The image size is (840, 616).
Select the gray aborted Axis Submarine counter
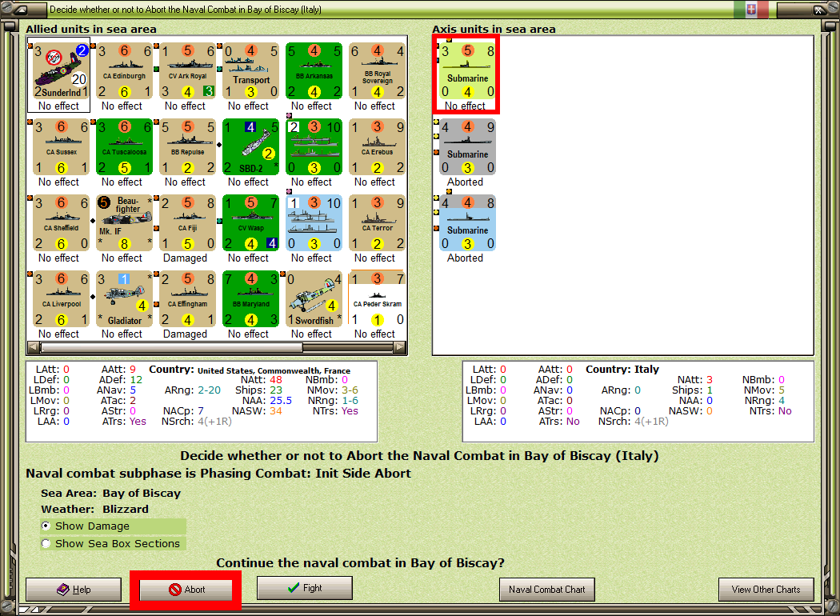coord(467,147)
